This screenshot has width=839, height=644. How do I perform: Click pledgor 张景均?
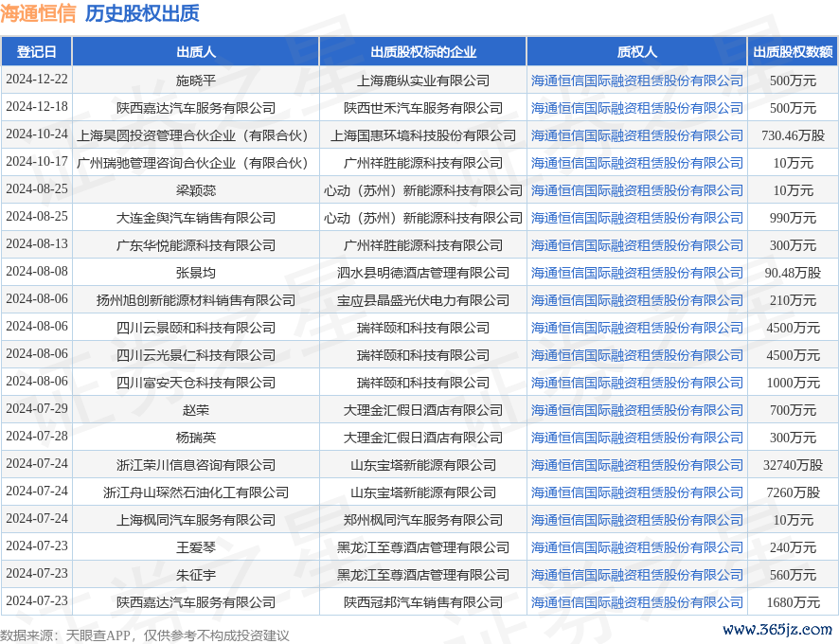click(196, 273)
